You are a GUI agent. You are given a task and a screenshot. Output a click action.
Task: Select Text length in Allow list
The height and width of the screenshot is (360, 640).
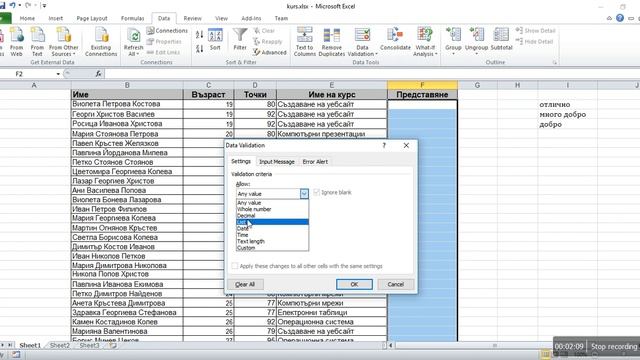point(272,241)
